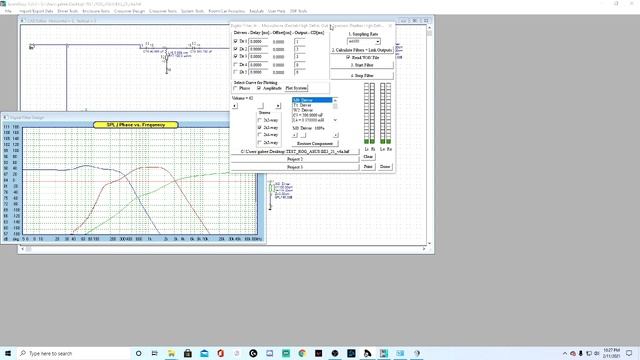This screenshot has width=640, height=360.
Task: Click the Restore Component button
Action: pos(315,144)
